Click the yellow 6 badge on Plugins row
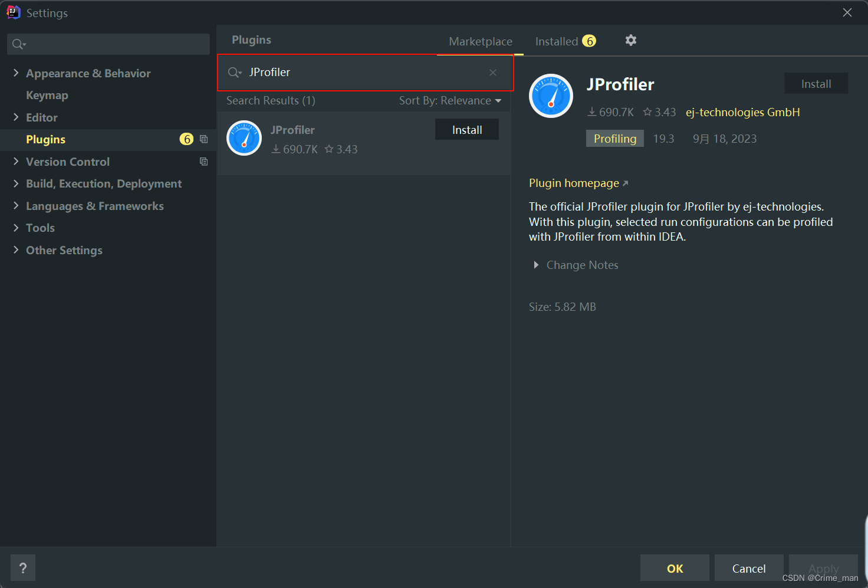 click(x=186, y=139)
